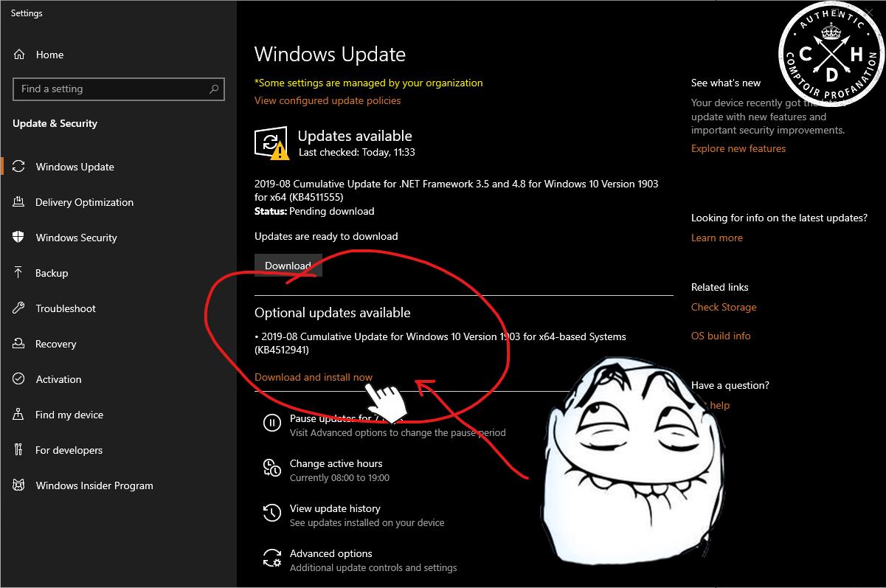Viewport: 886px width, 588px height.
Task: Click 'Some settings are managed by your organization' text
Action: pos(369,83)
